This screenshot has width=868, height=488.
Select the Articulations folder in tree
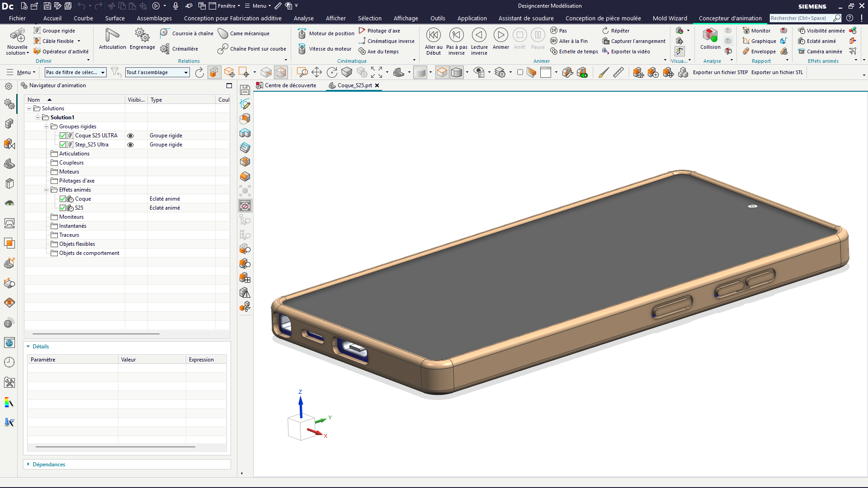[x=74, y=154]
